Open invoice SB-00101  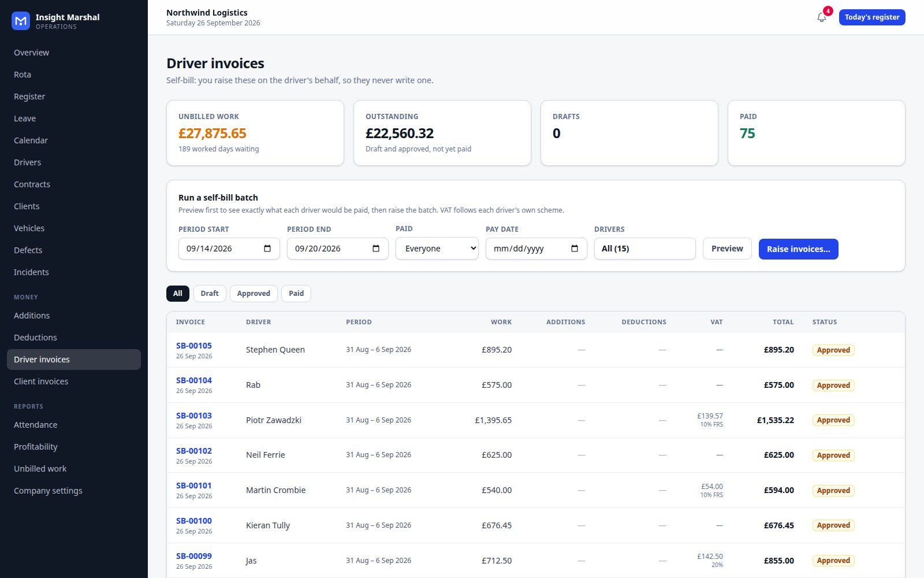(194, 486)
